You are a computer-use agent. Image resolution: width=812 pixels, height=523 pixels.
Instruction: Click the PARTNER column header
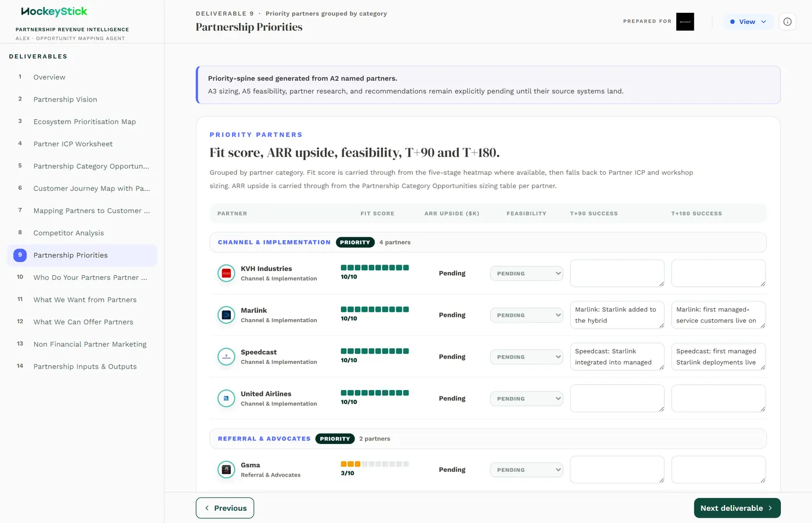[232, 214]
